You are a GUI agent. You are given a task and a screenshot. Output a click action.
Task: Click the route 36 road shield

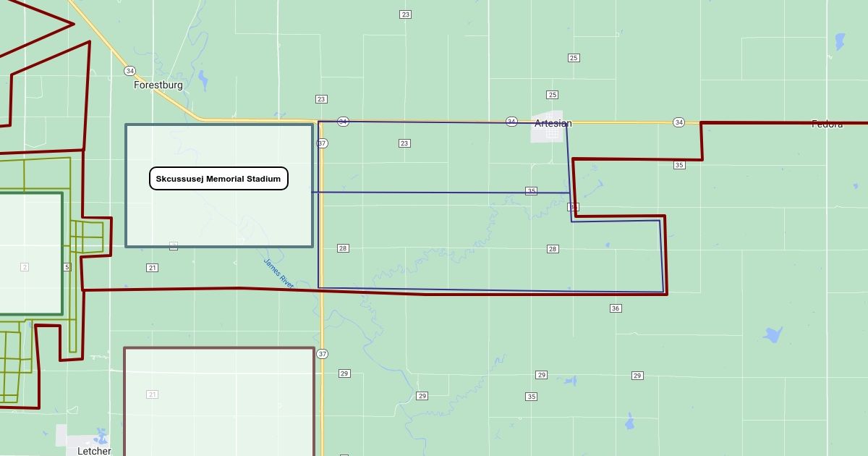[616, 308]
